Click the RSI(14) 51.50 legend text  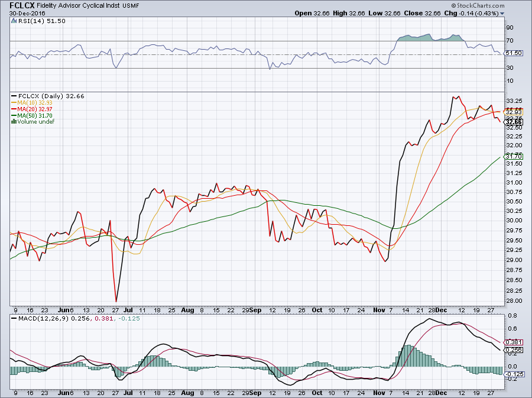pos(42,21)
